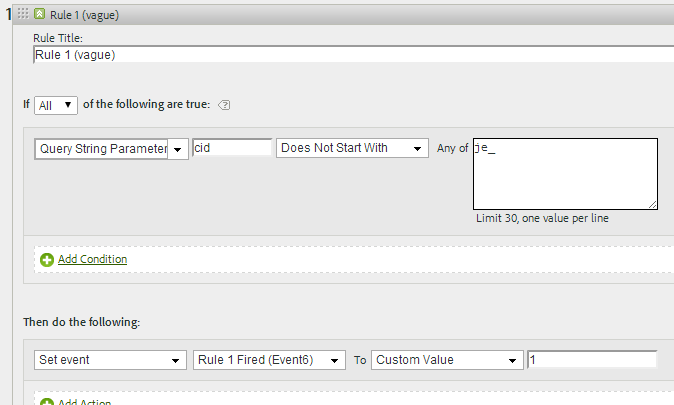Collapse Rule 1 using the green arrow icon
This screenshot has width=674, height=405.
(x=39, y=16)
